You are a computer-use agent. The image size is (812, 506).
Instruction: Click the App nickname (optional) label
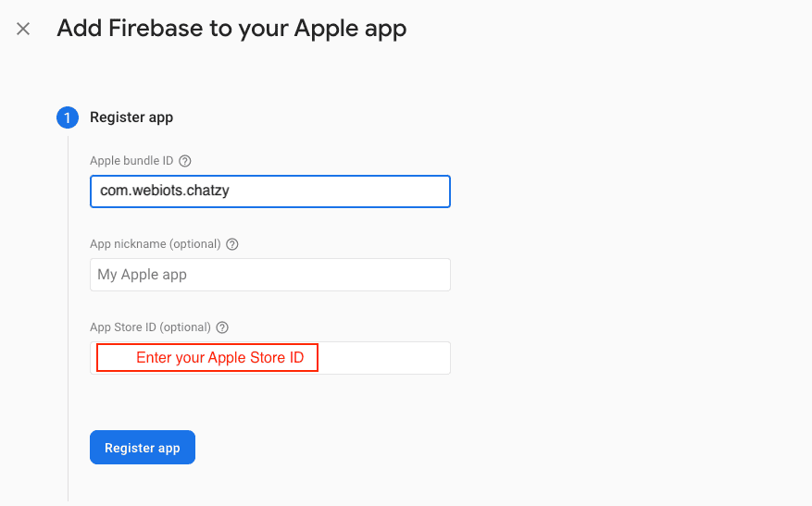(x=155, y=244)
